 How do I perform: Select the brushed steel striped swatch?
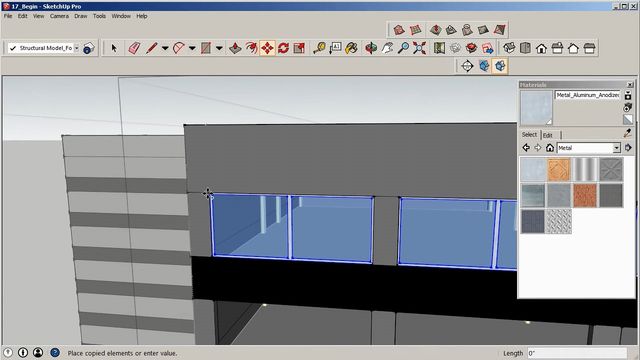585,169
